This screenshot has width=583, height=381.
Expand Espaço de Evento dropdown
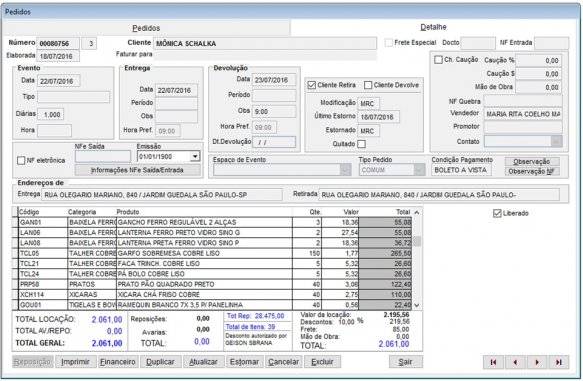click(345, 170)
